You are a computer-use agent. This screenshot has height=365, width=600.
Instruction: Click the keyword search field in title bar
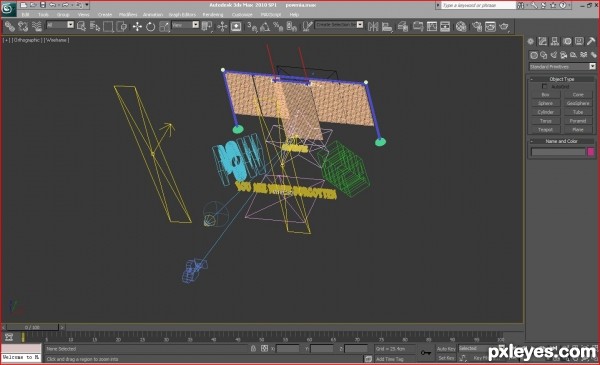[x=478, y=5]
